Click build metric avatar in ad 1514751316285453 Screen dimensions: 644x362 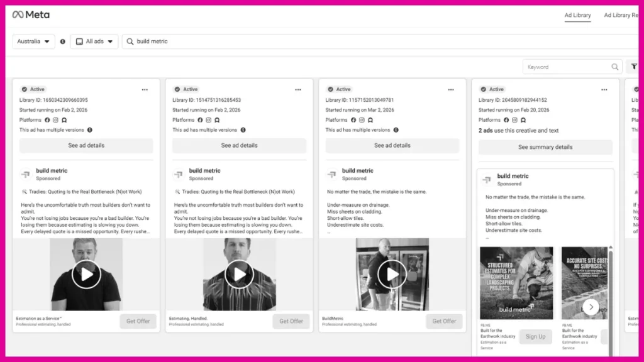point(179,175)
